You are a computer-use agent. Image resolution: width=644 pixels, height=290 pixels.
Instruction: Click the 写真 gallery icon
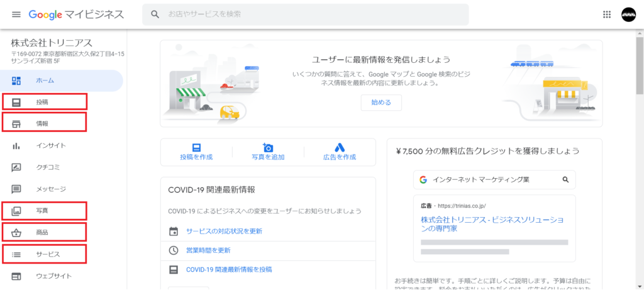pos(16,211)
